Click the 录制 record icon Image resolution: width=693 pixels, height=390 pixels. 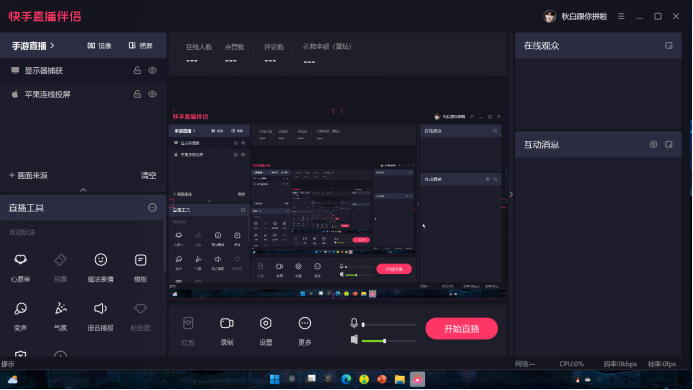click(227, 330)
